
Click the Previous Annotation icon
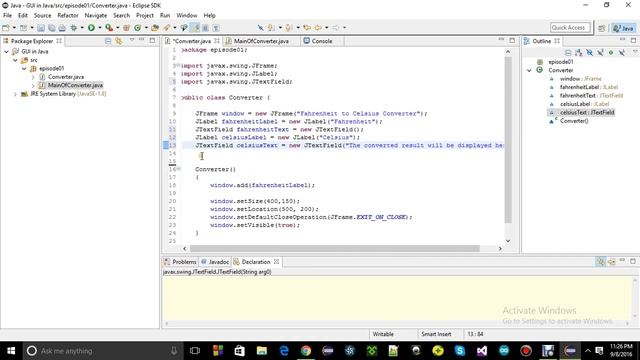pyautogui.click(x=289, y=28)
